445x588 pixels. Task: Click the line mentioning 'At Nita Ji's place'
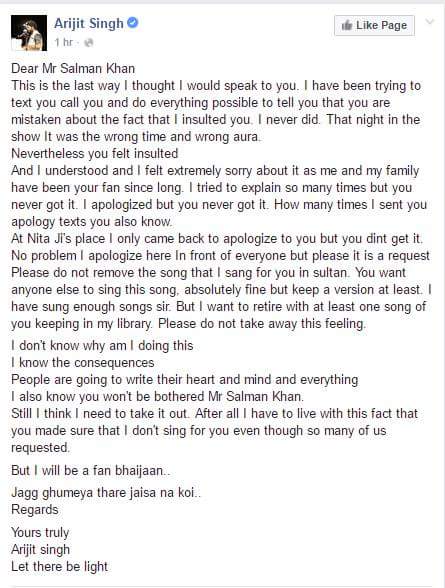pos(217,238)
